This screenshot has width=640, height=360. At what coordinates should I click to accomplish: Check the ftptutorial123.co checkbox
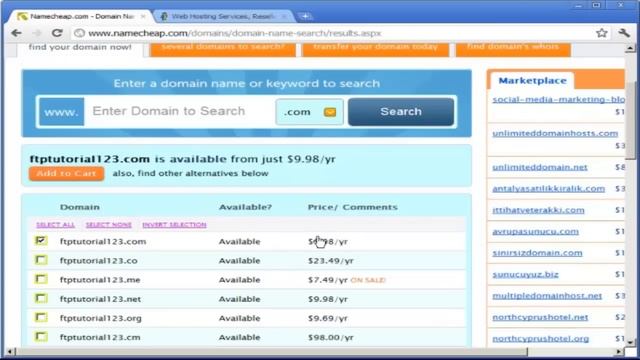click(41, 260)
